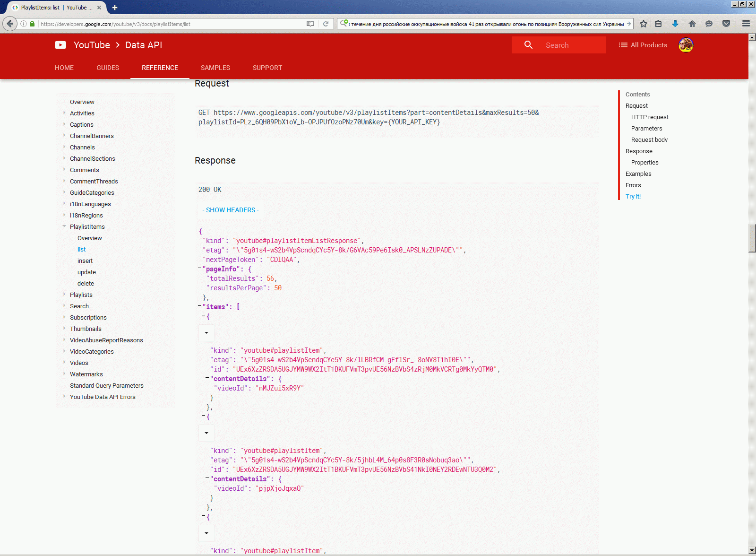
Task: Collapse contentDetails containing videoId nMJZui5xR9Y
Action: (x=207, y=378)
